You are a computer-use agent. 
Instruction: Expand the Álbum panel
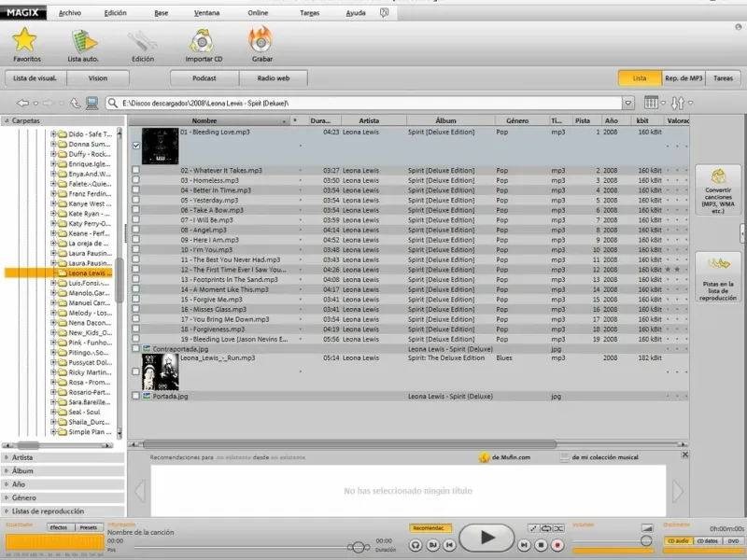[x=63, y=470]
